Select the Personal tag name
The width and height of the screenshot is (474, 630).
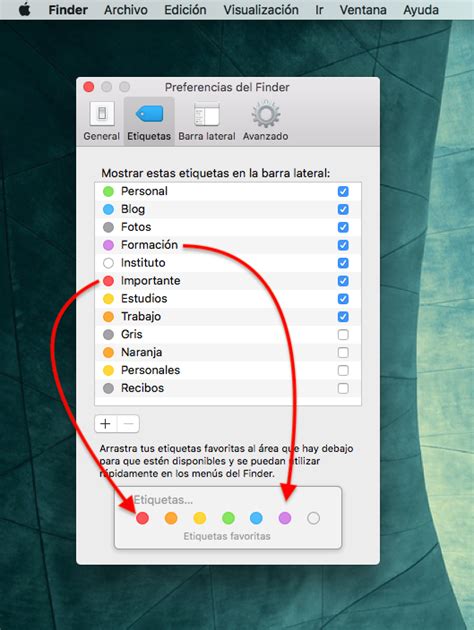[x=144, y=191]
